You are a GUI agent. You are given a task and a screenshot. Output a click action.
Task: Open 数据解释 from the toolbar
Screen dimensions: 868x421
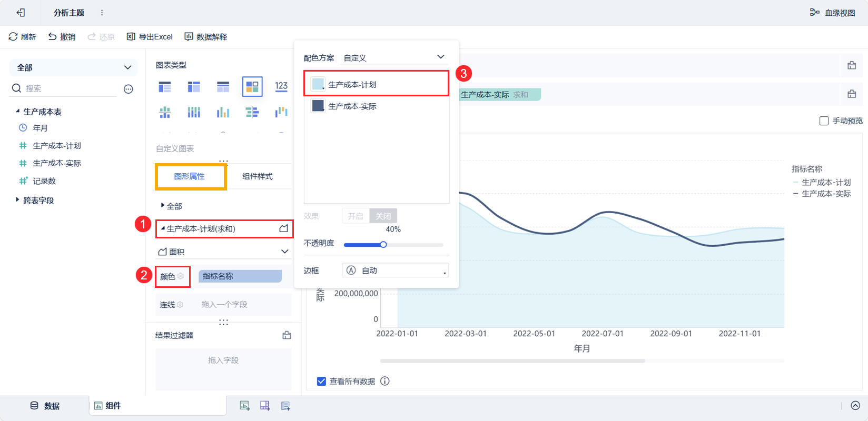206,37
